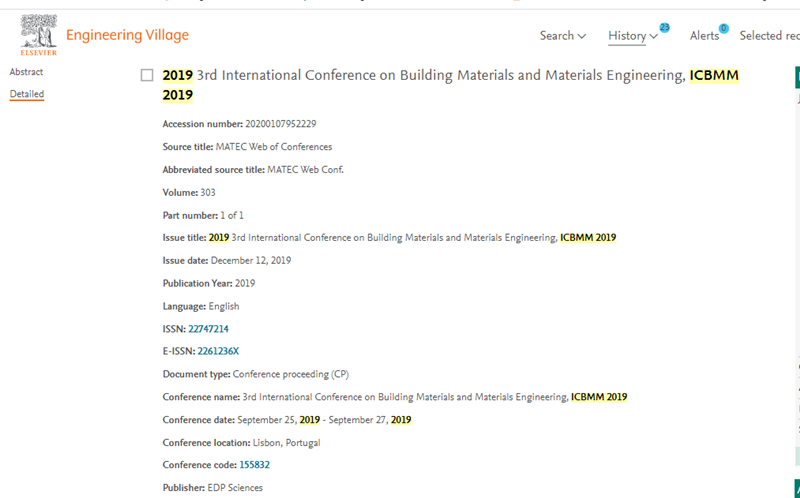
Task: Select Publication Year value 2019
Action: pos(245,283)
